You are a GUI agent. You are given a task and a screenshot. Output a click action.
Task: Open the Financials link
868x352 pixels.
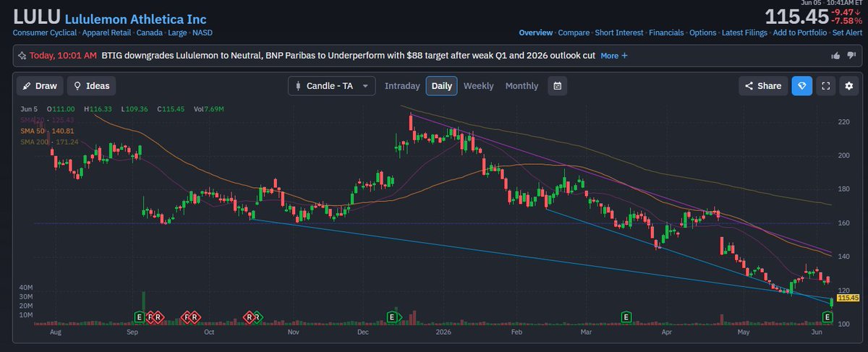pos(666,33)
